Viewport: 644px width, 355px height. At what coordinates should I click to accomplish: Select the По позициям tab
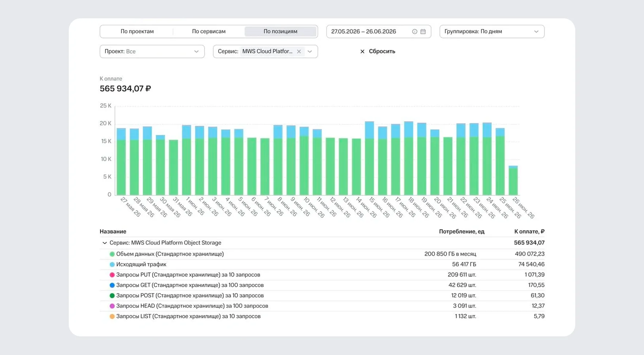coord(280,32)
